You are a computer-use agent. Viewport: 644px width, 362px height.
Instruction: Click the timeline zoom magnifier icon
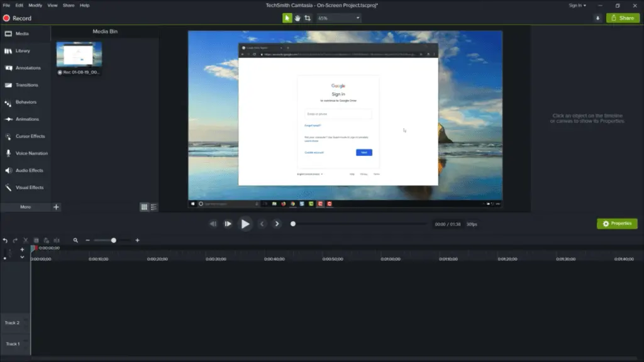click(75, 241)
